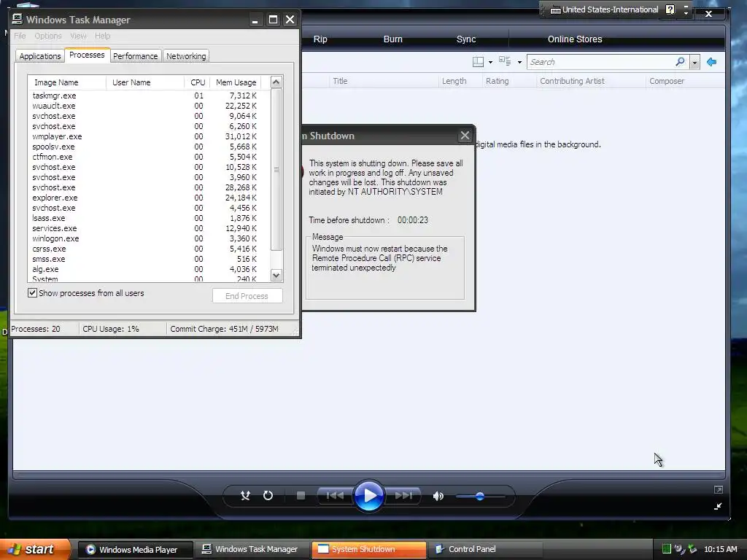Open the Burn tab in Media Player

point(393,39)
